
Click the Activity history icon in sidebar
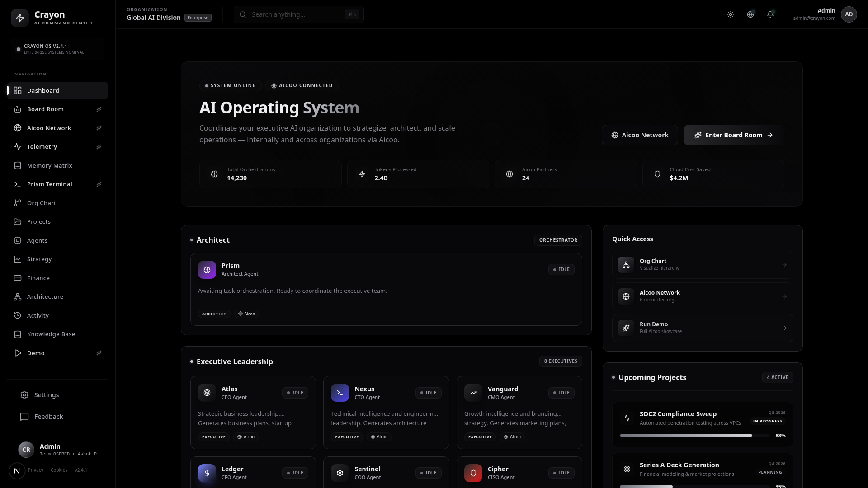18,315
